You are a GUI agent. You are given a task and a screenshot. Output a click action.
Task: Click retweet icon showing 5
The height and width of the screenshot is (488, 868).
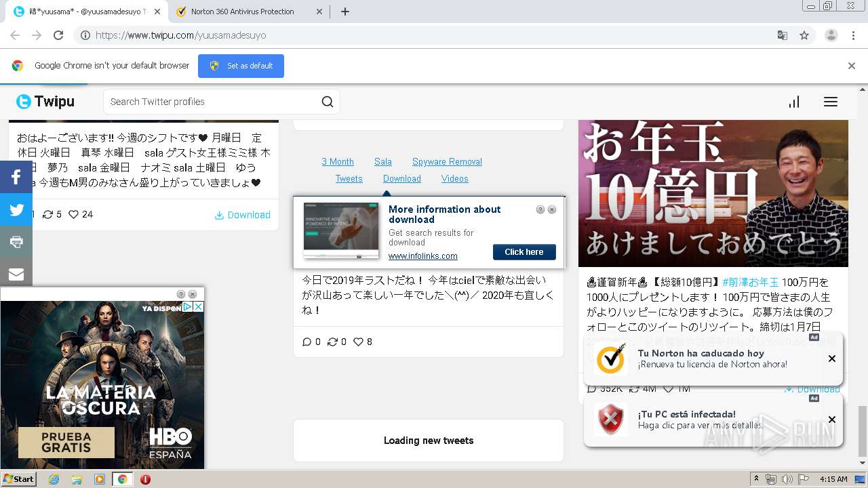tap(48, 214)
